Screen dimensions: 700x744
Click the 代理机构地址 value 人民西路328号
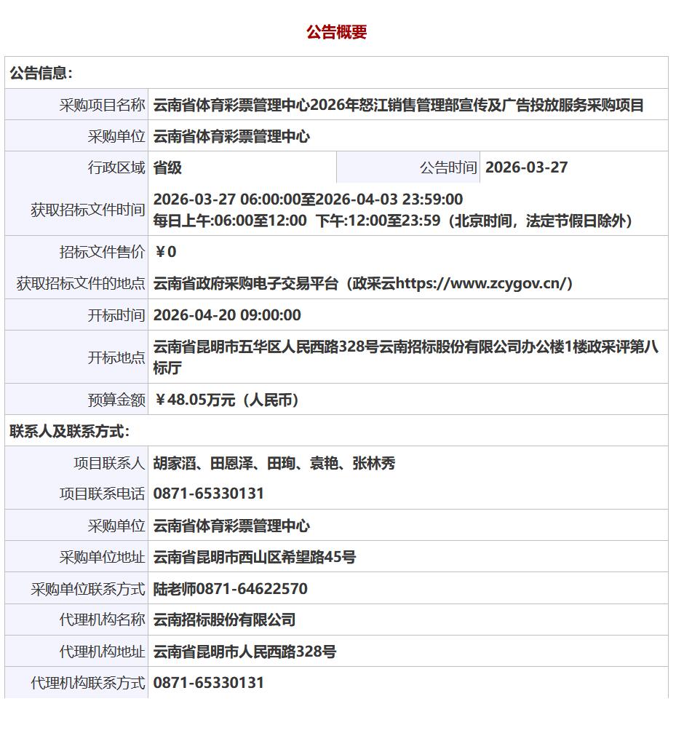tap(244, 652)
